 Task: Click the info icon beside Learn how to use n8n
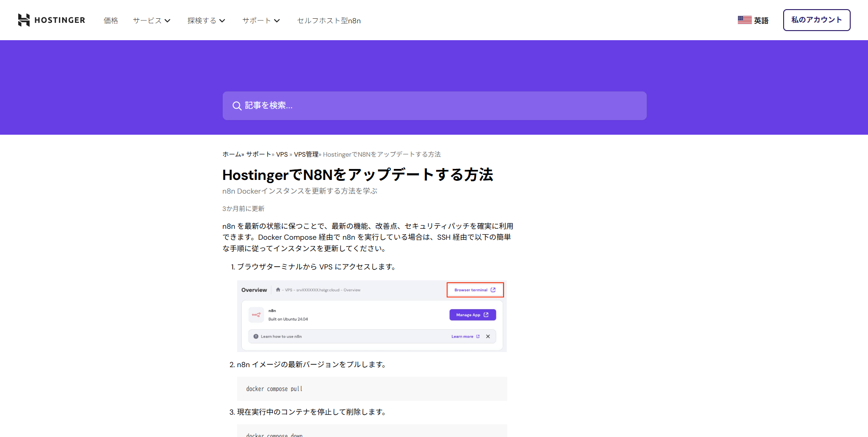(x=256, y=337)
